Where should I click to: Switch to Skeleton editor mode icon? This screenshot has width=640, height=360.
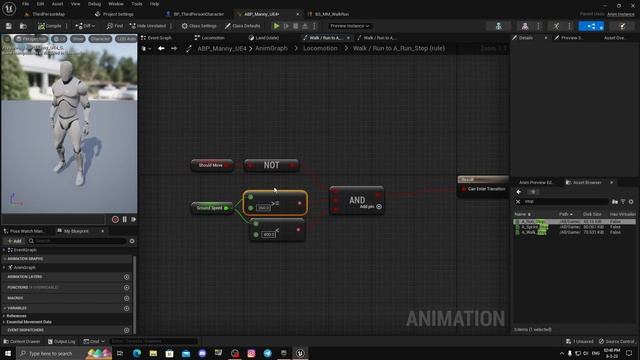499,26
